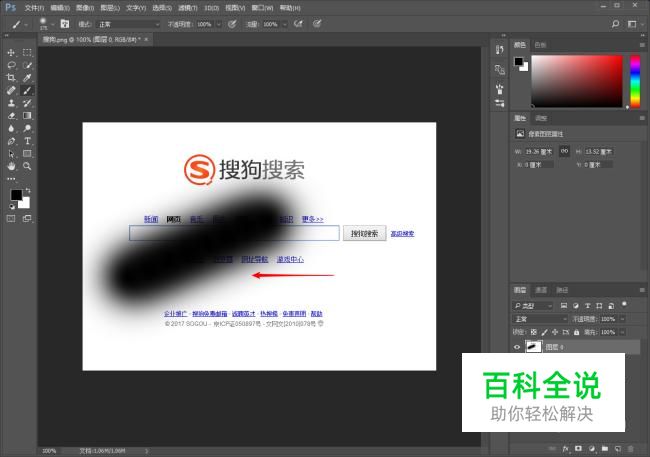The width and height of the screenshot is (650, 457).
Task: Select the Horizontal Type tool
Action: [27, 141]
